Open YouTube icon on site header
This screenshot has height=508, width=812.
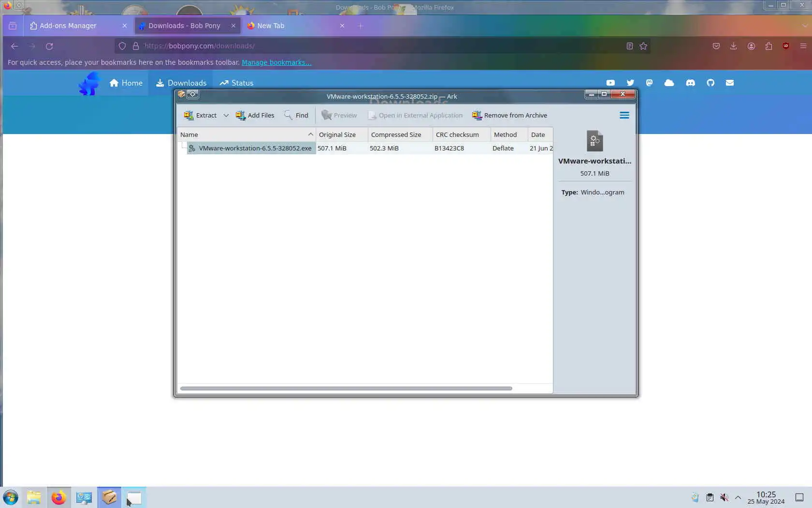coord(610,83)
